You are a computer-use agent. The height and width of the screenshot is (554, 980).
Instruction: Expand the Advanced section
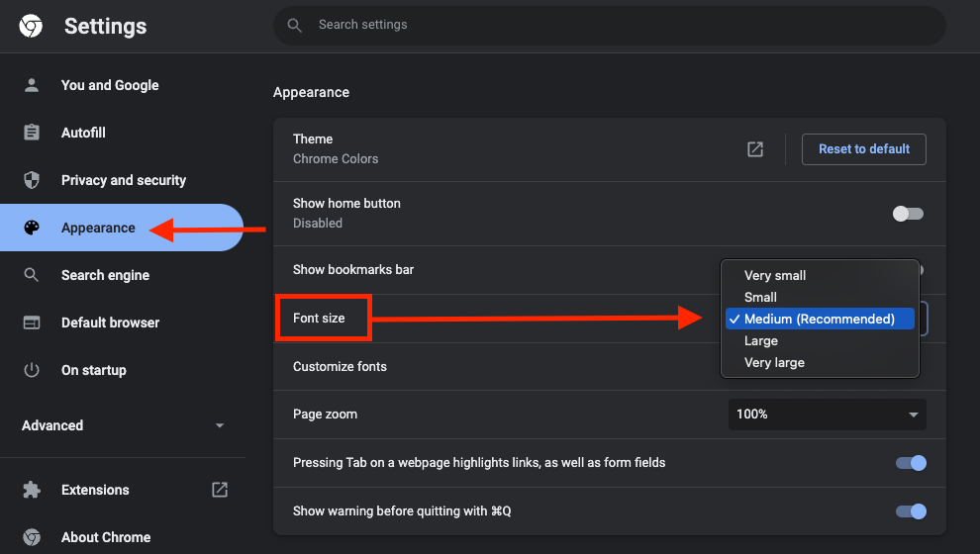click(123, 425)
